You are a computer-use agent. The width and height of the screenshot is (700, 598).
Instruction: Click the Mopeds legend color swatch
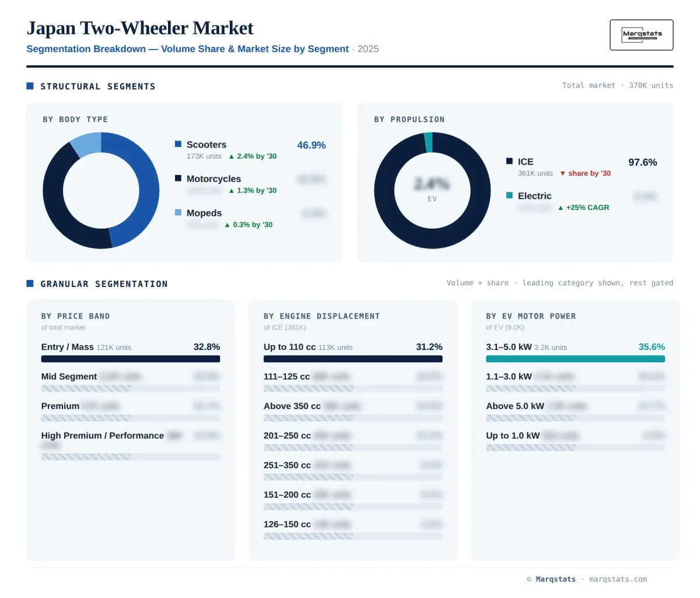[178, 212]
